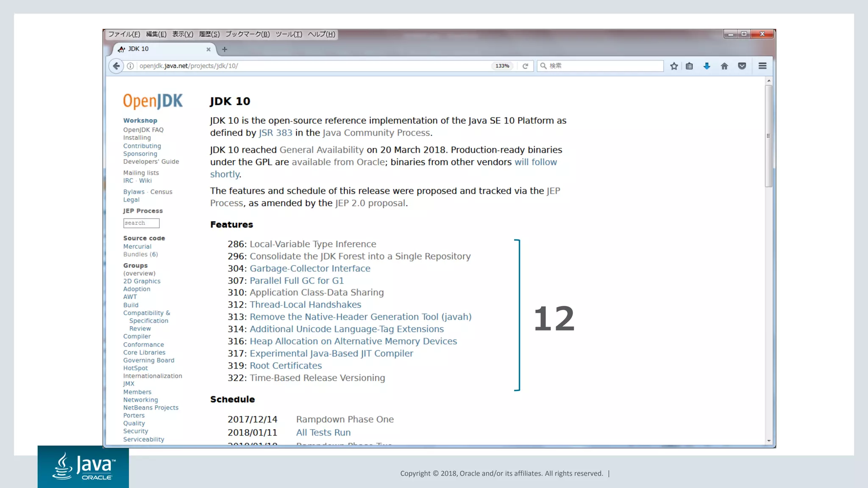Open 'available from Oracle' link
868x488 pixels.
pyautogui.click(x=338, y=162)
